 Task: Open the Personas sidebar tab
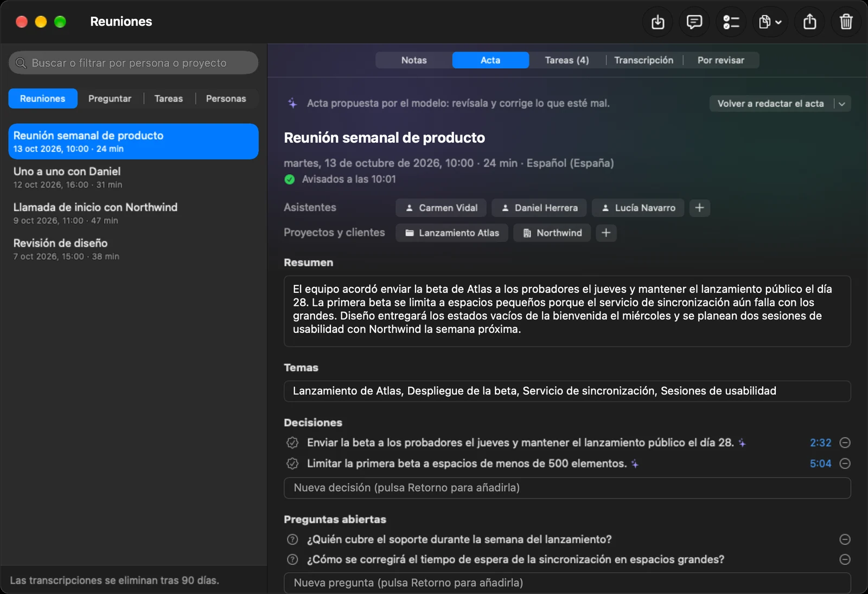tap(226, 99)
